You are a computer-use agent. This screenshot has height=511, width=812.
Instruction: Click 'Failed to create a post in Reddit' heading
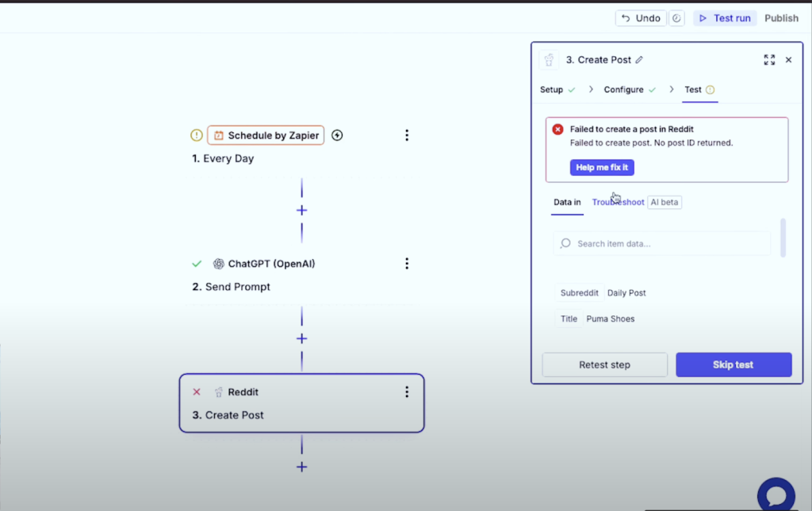point(632,129)
